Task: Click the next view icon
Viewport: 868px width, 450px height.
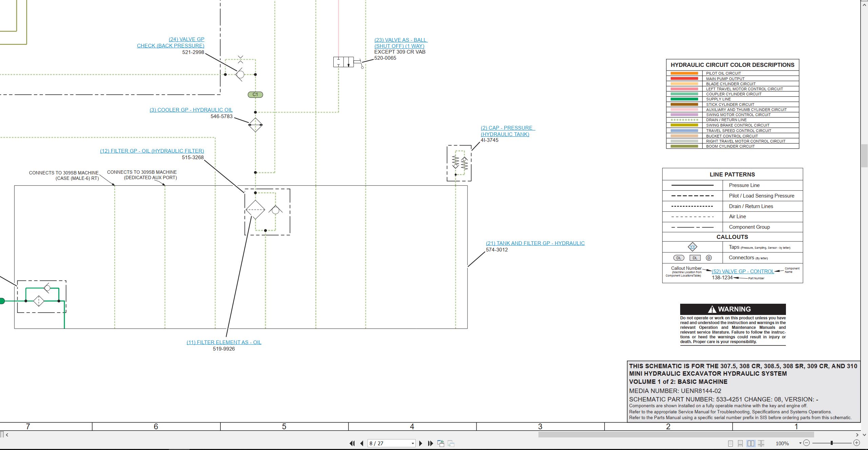Action: click(451, 443)
